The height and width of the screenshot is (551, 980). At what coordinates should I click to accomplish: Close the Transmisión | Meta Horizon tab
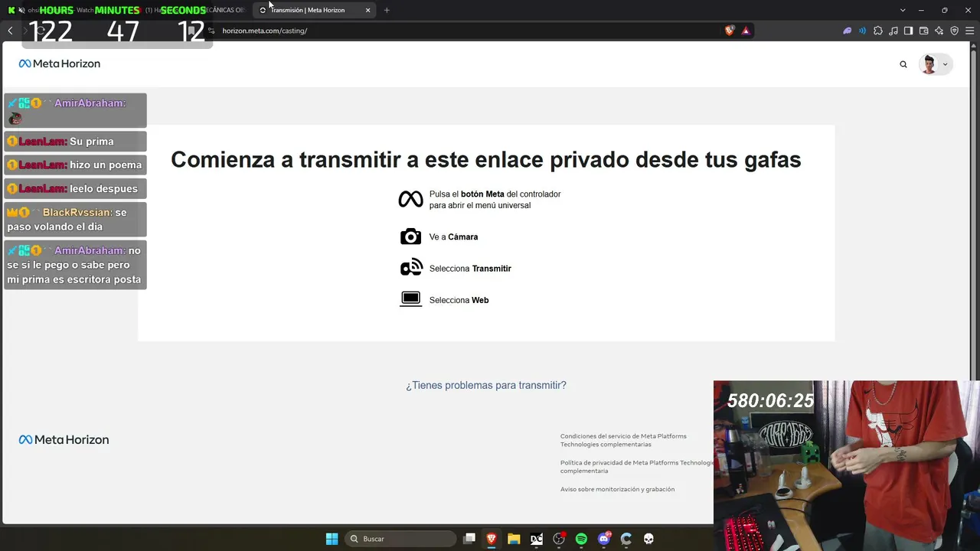368,10
